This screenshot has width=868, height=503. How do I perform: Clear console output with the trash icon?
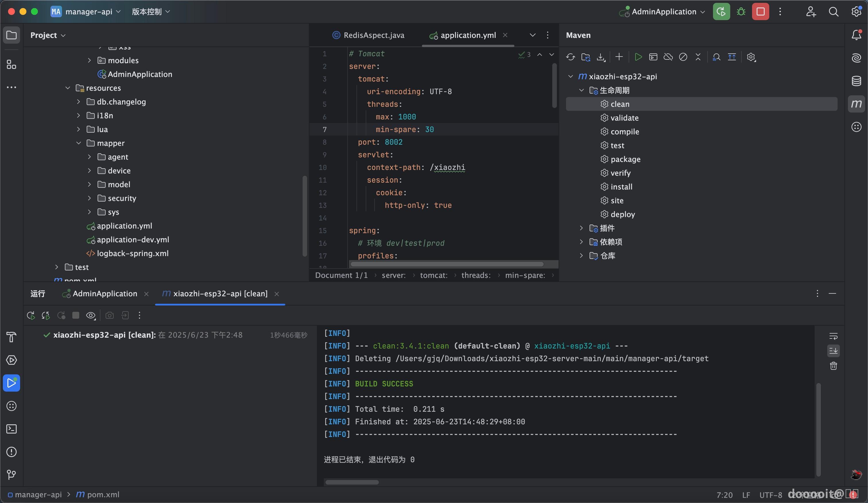833,366
